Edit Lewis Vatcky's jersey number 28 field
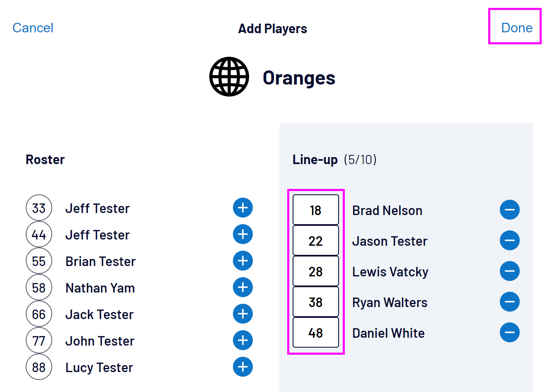The image size is (545, 392). point(315,271)
